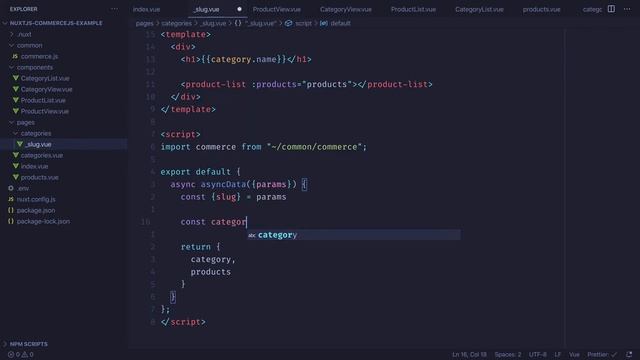Screen dimensions: 640x360
Task: Change file encoding UTF-8
Action: [x=538, y=355]
